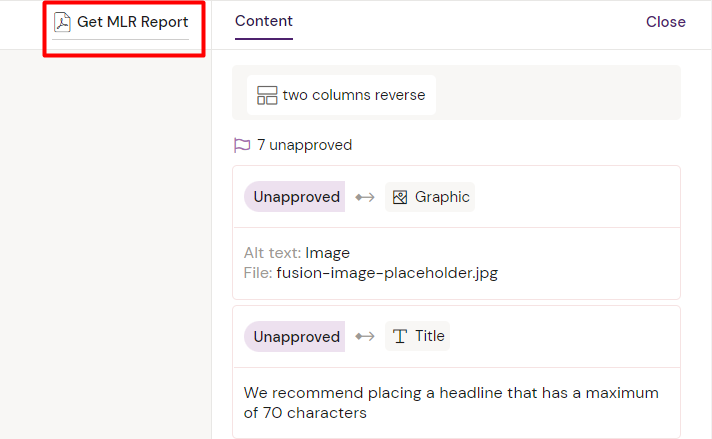Click the flag icon beside unapproved count
Image resolution: width=712 pixels, height=439 pixels.
point(241,145)
